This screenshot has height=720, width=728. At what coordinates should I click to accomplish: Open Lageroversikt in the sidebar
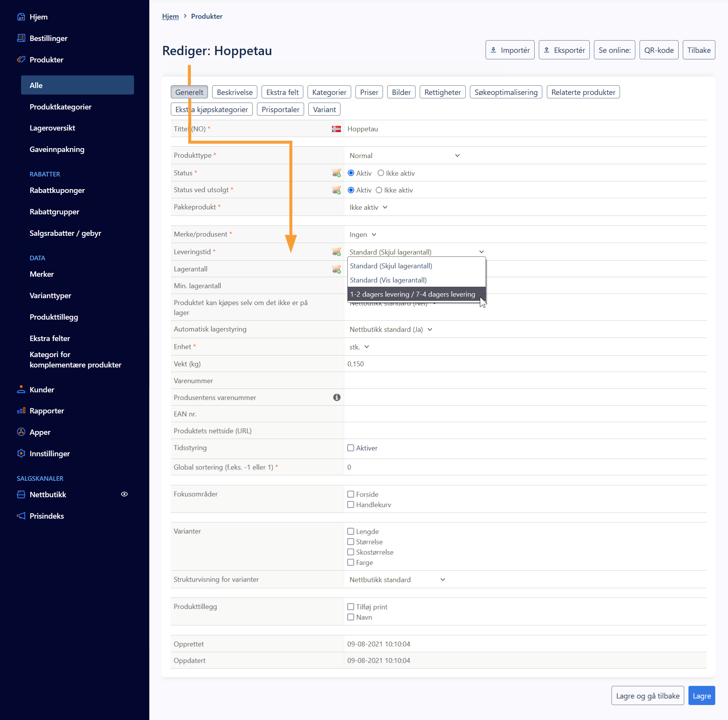[52, 128]
